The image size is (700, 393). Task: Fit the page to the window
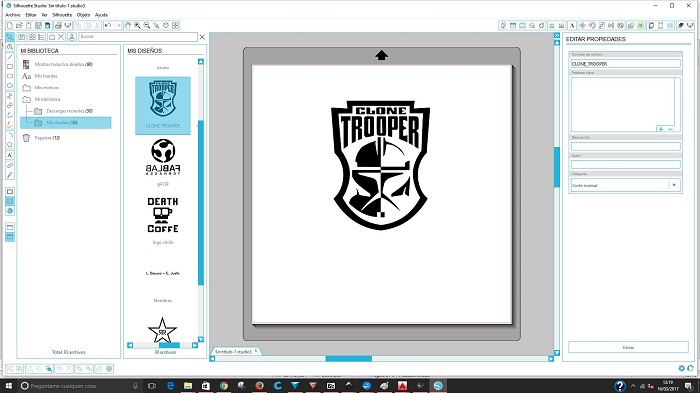click(x=175, y=25)
